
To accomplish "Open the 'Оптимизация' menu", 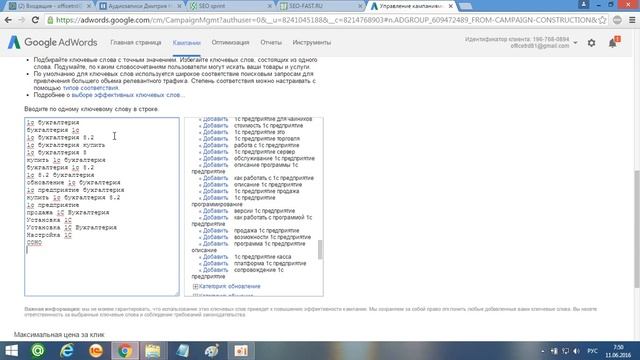I will tap(230, 42).
